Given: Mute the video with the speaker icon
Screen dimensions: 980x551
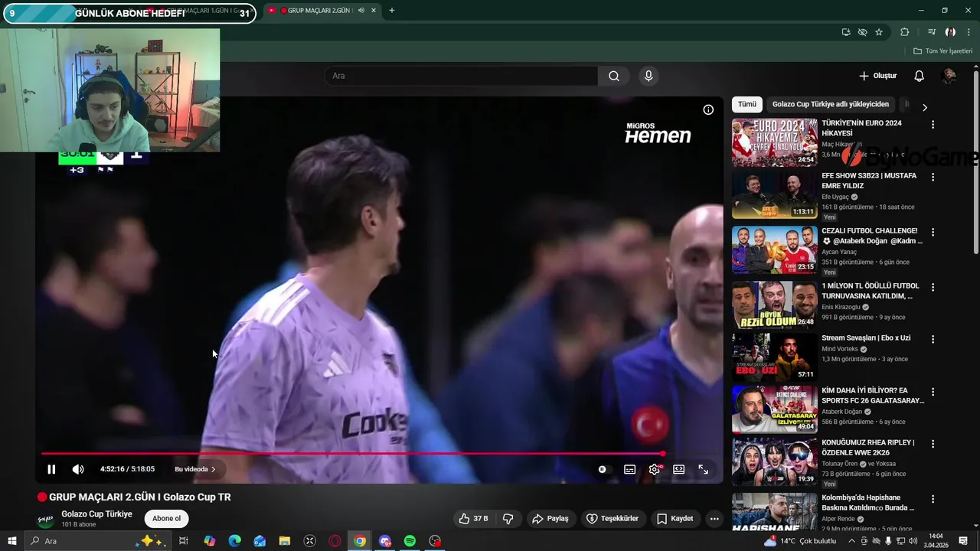Looking at the screenshot, I should pyautogui.click(x=78, y=469).
